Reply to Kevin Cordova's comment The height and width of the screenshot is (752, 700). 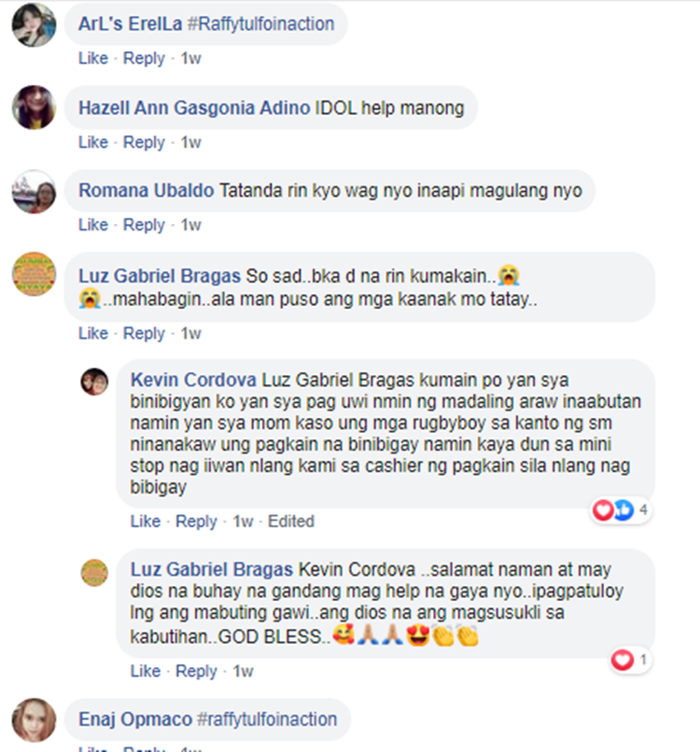(196, 521)
